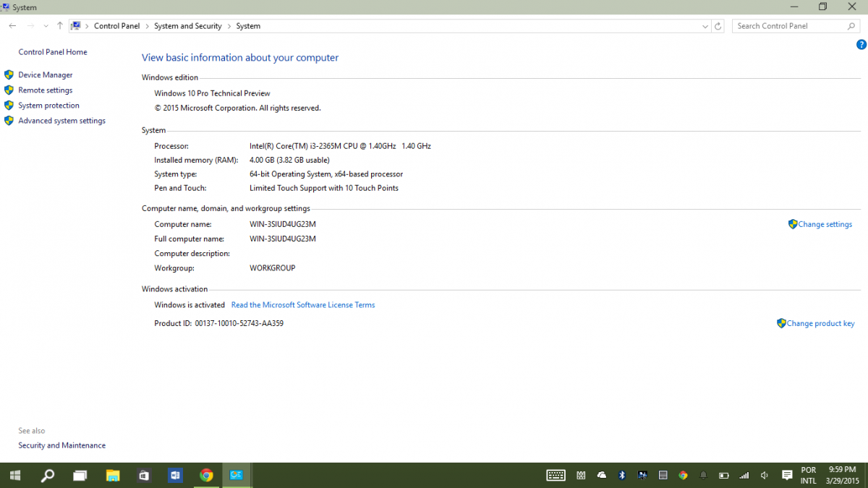Open the Start menu
Screen dimensions: 868x488
tap(15, 475)
